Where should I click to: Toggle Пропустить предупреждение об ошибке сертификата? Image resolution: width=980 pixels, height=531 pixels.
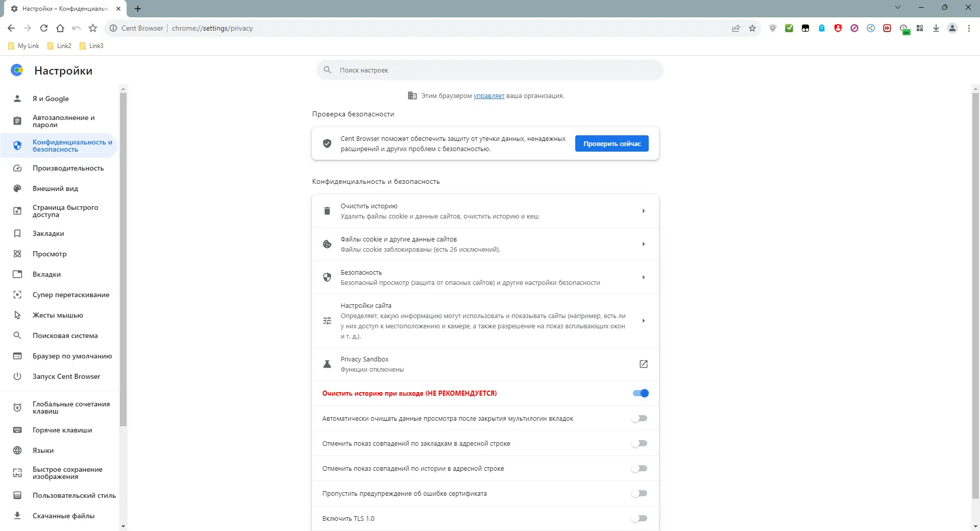coord(640,493)
